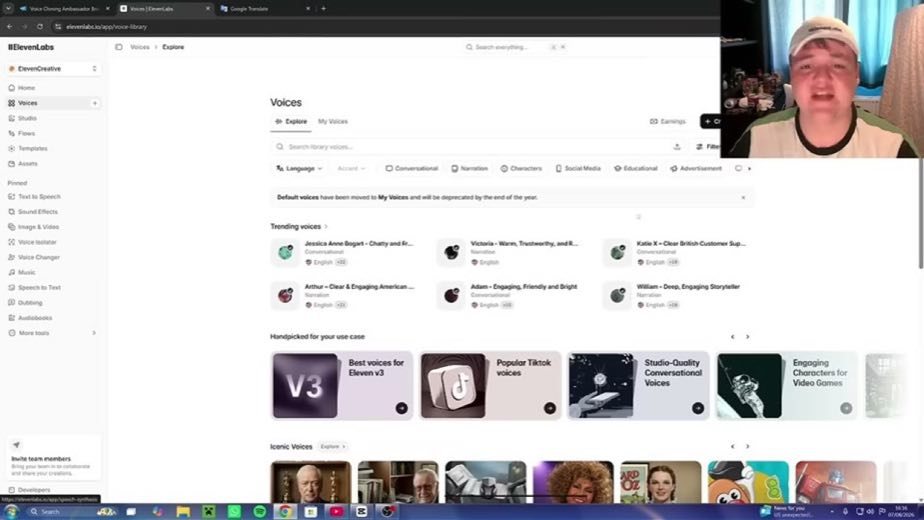The height and width of the screenshot is (520, 924).
Task: Open the Earnings page
Action: coord(668,121)
